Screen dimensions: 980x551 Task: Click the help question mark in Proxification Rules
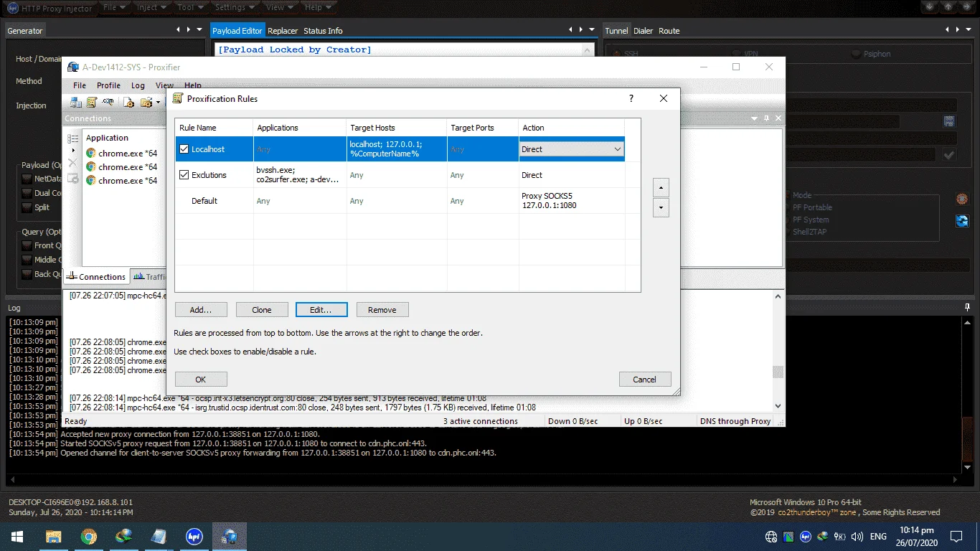point(631,98)
